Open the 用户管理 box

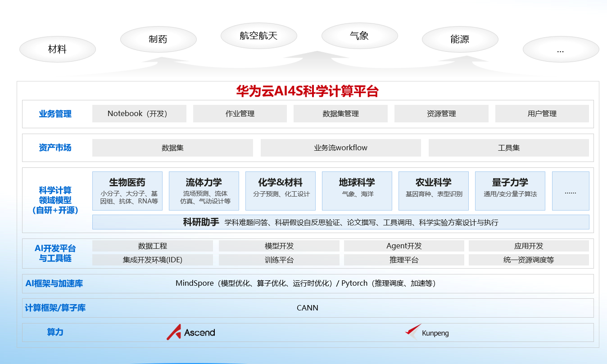(x=542, y=113)
